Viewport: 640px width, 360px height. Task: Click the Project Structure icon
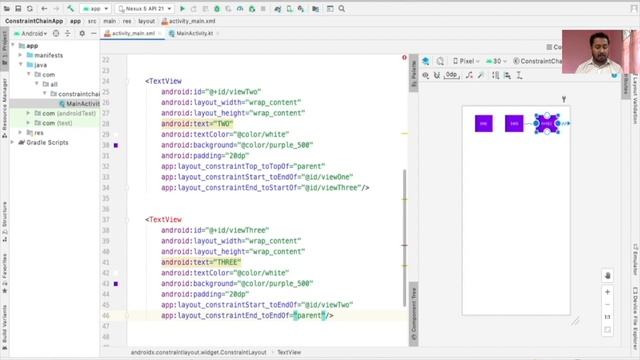(x=316, y=9)
